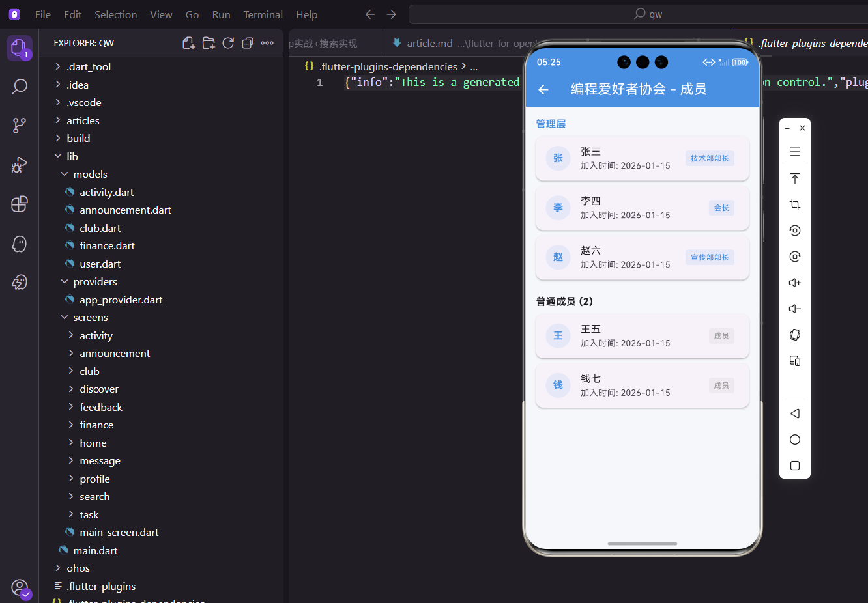The height and width of the screenshot is (603, 868).
Task: Open the Extensions panel
Action: pyautogui.click(x=20, y=204)
